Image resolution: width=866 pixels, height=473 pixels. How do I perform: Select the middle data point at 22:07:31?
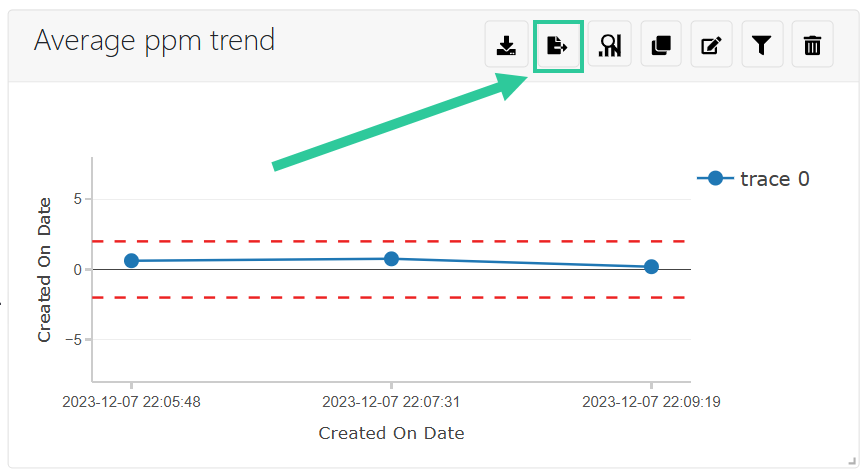(x=392, y=259)
